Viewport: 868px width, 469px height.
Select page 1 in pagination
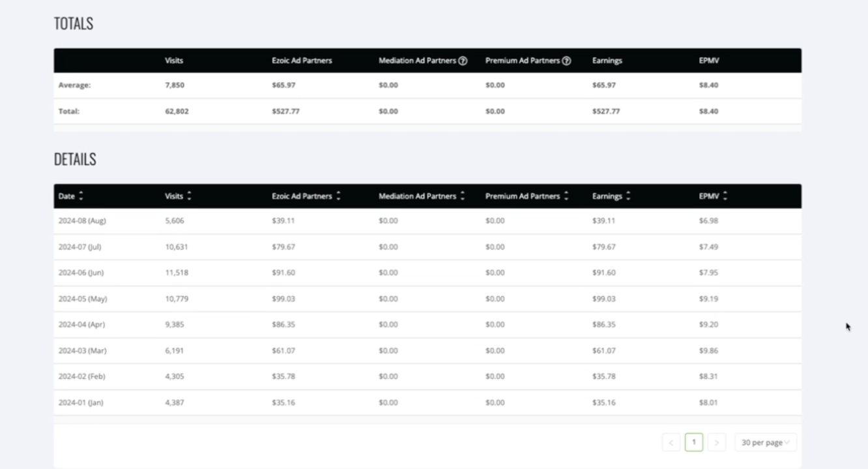694,442
